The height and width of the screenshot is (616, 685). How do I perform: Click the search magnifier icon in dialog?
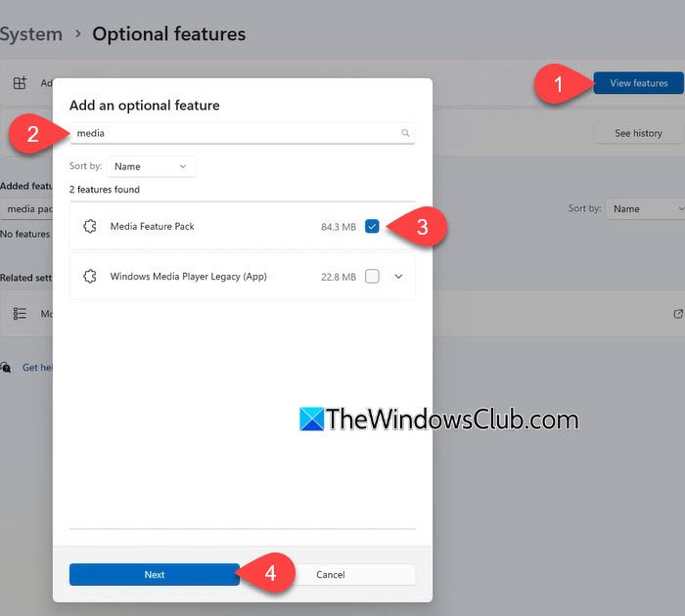[x=405, y=133]
